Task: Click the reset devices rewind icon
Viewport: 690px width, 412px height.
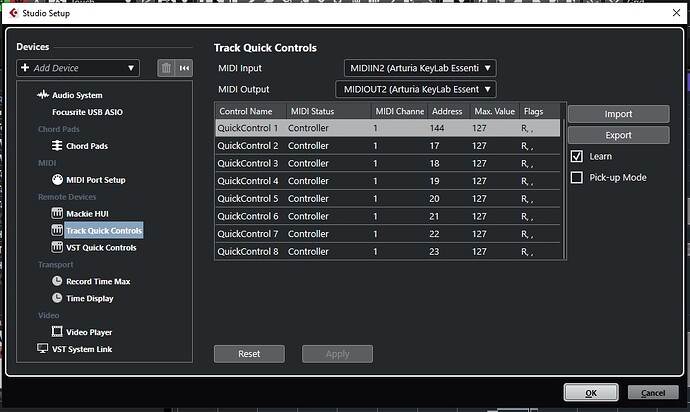Action: (184, 68)
